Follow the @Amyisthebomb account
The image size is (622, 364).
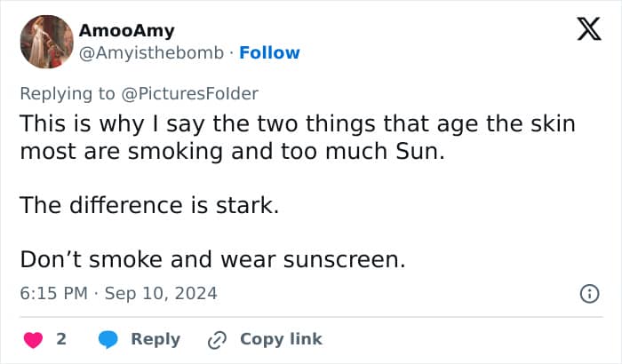point(268,52)
